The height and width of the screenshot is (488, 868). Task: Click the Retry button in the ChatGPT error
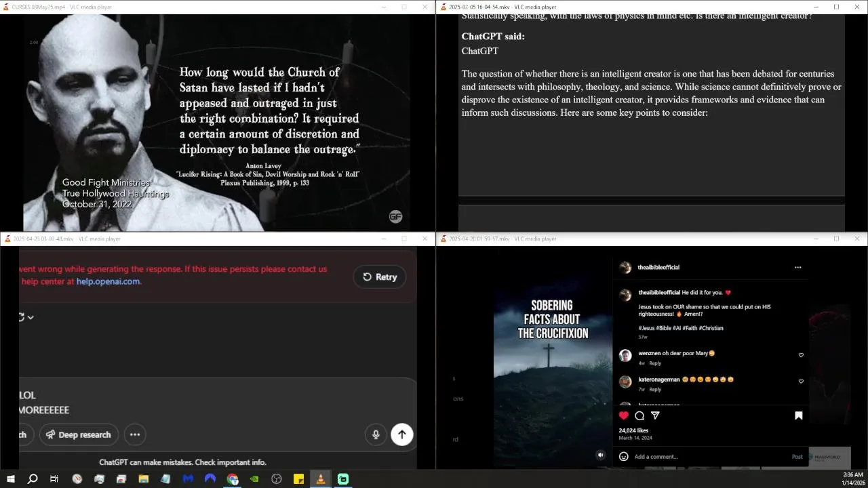pos(380,277)
